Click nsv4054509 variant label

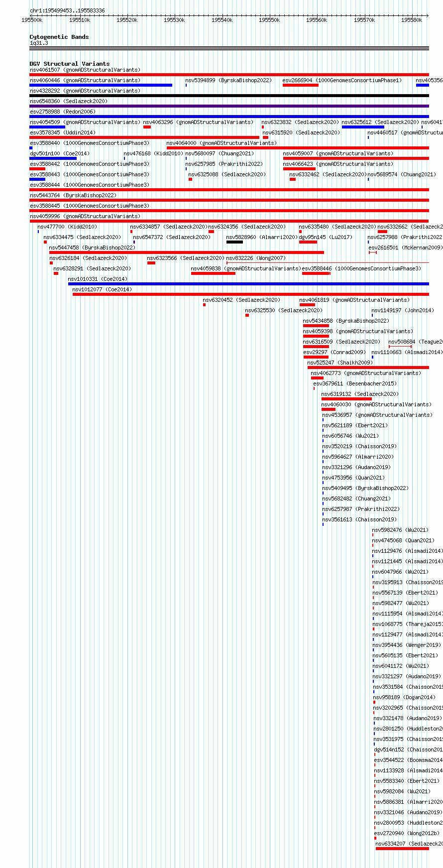85,122
